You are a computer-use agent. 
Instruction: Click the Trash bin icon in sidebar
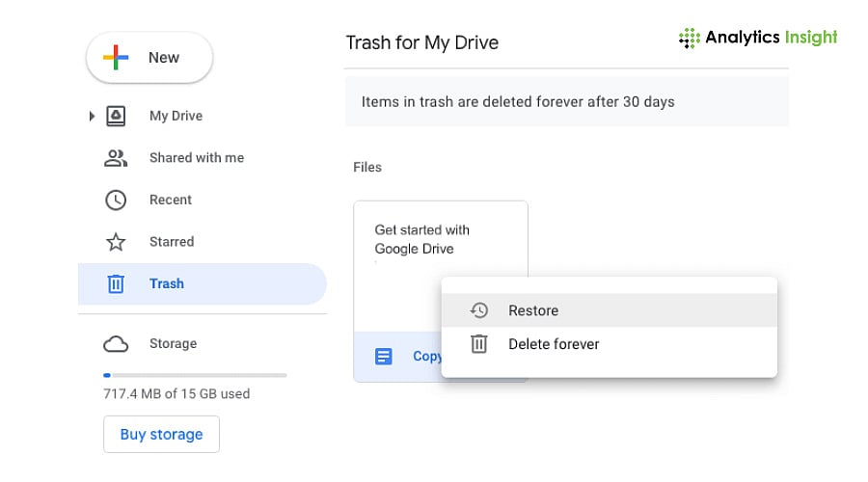click(116, 284)
